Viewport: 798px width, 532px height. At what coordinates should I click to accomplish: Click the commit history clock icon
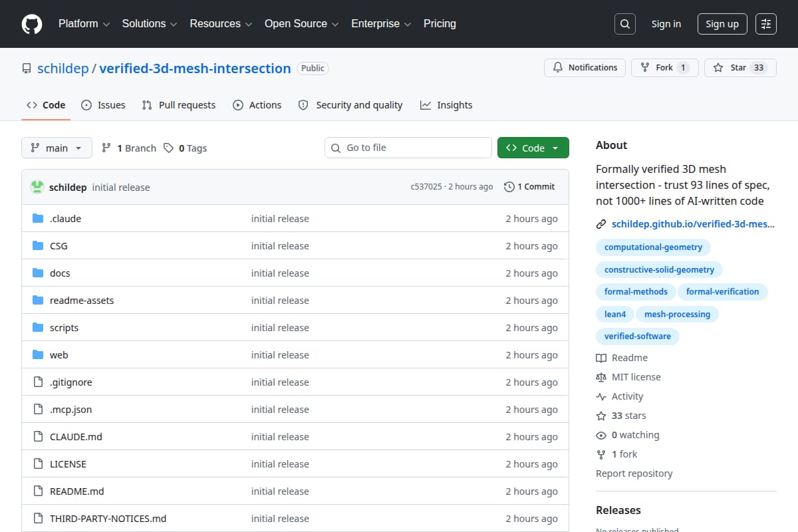click(509, 187)
